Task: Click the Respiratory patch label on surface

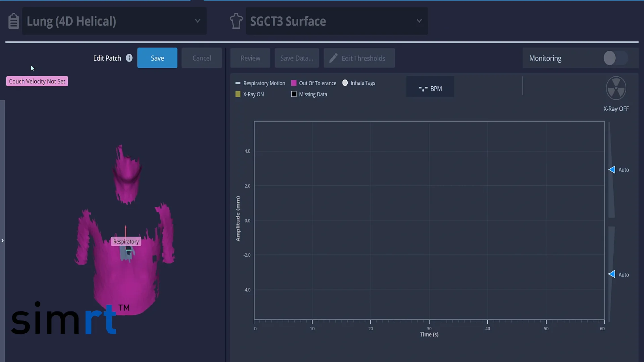Action: click(126, 242)
